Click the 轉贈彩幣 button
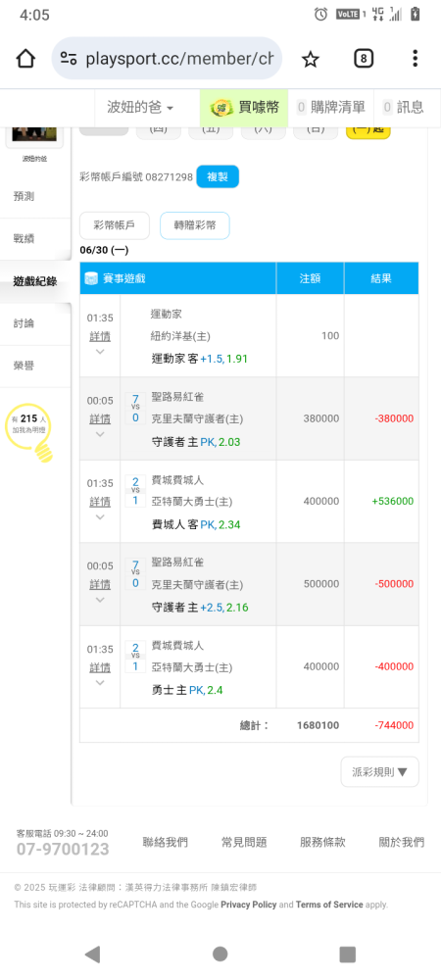Screen dimensions: 441x980 [x=195, y=225]
